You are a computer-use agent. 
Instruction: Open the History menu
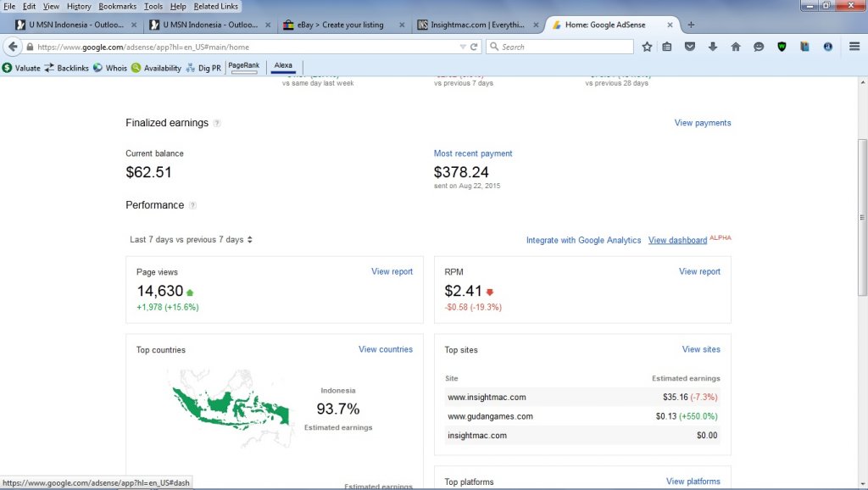[79, 6]
